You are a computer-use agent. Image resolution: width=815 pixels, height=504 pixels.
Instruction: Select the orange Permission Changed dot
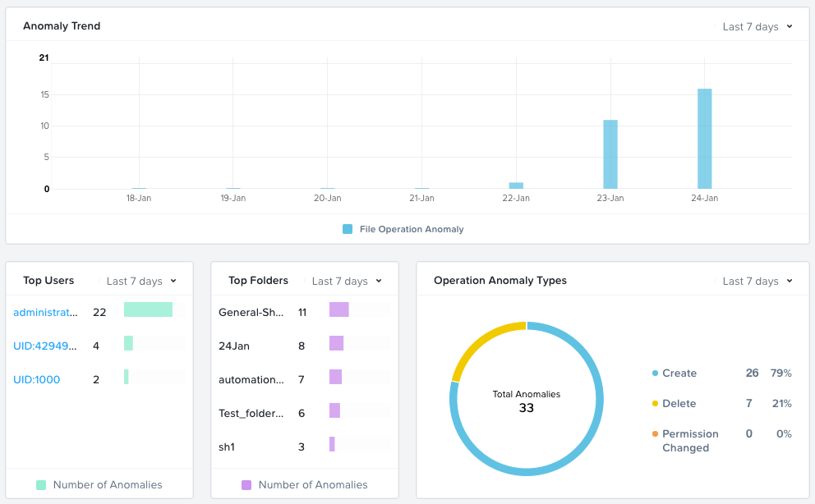(655, 434)
